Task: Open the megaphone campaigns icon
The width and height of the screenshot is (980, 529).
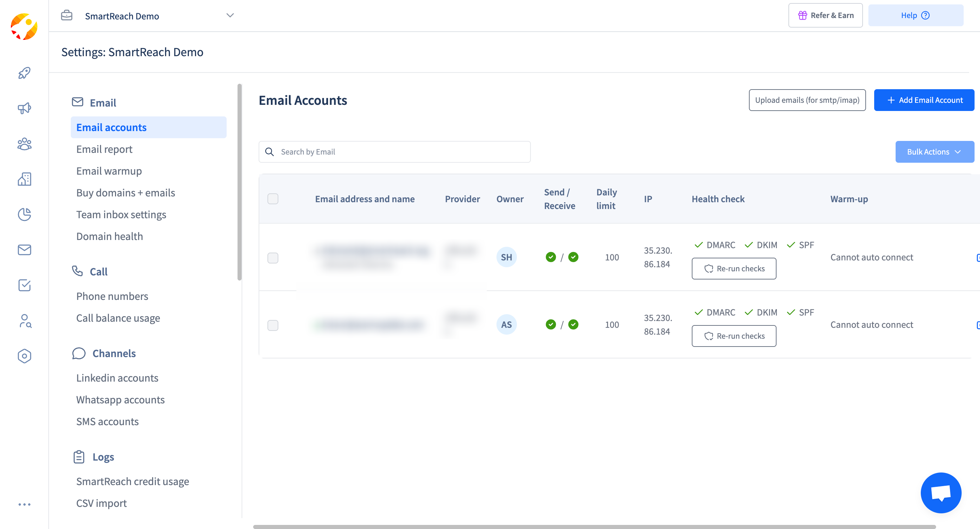Action: pyautogui.click(x=24, y=109)
